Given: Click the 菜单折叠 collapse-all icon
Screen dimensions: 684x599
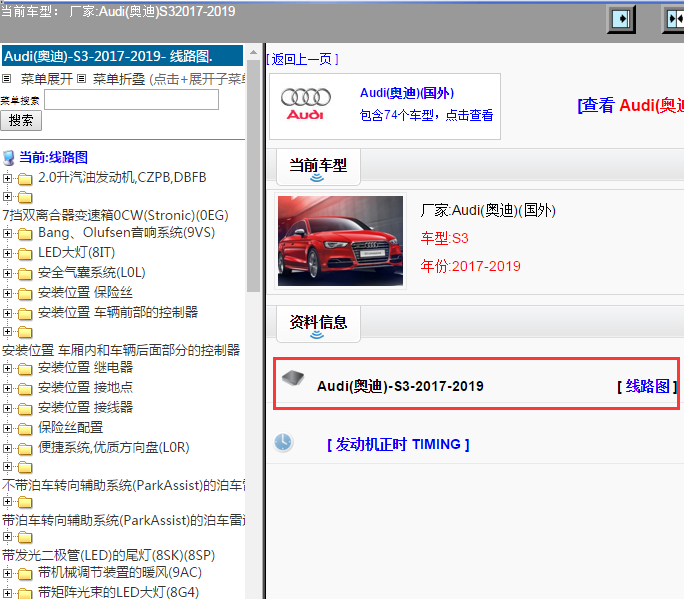Looking at the screenshot, I should [81, 79].
